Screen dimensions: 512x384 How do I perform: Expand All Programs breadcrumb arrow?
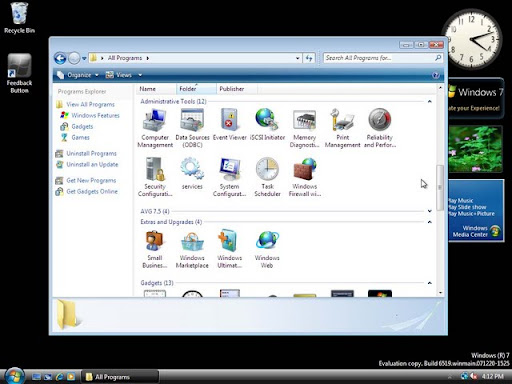pyautogui.click(x=148, y=58)
